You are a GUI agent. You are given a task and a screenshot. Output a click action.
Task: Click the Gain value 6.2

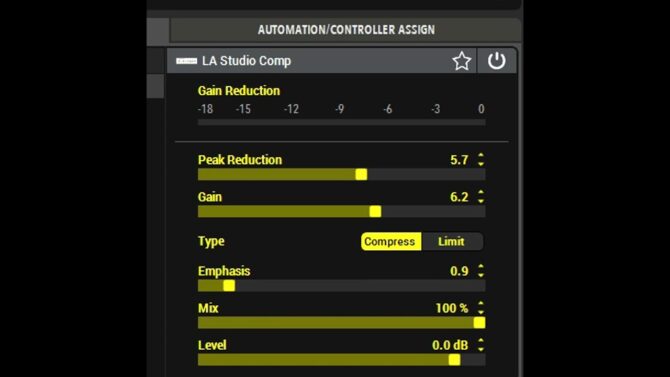click(459, 197)
